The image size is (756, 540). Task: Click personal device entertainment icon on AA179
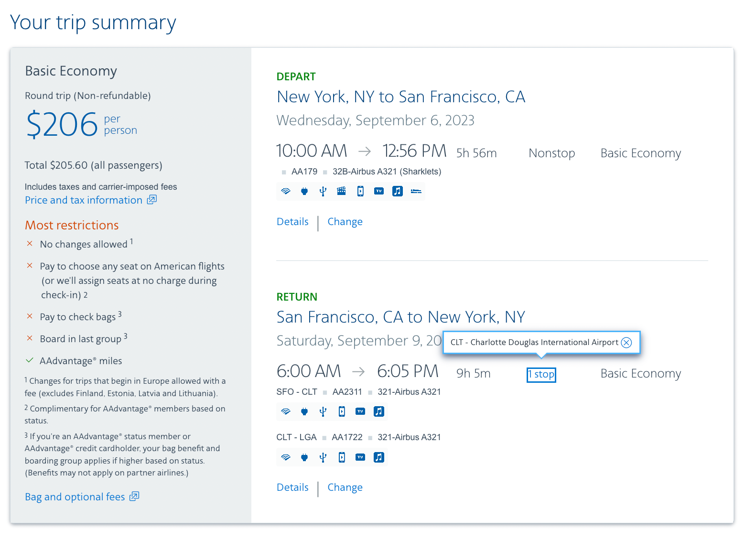point(360,191)
